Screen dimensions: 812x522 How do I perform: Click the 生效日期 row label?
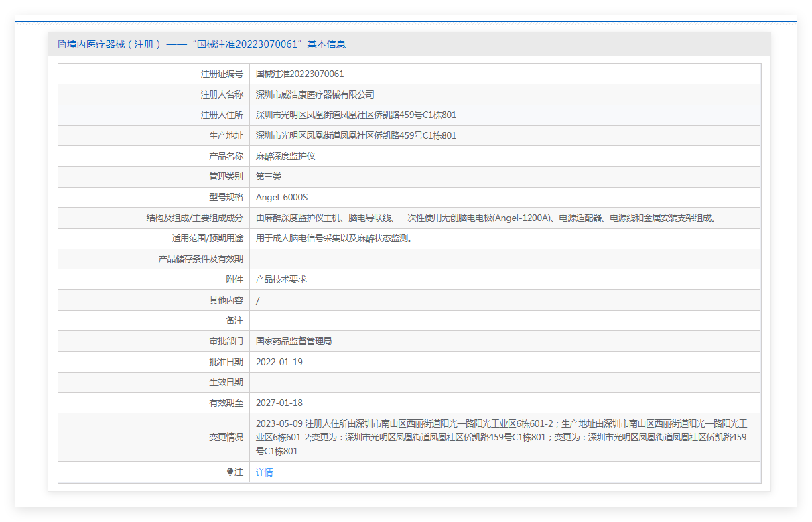[226, 382]
